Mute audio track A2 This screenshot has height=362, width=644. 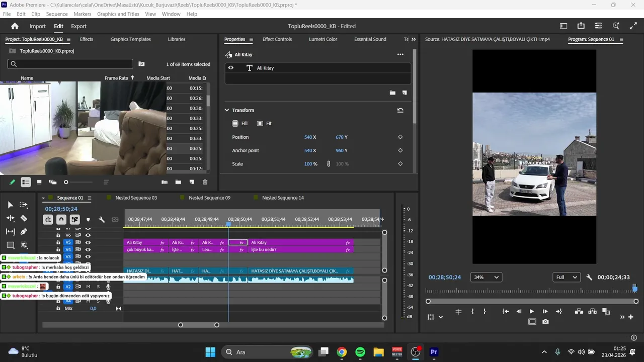pos(88,287)
